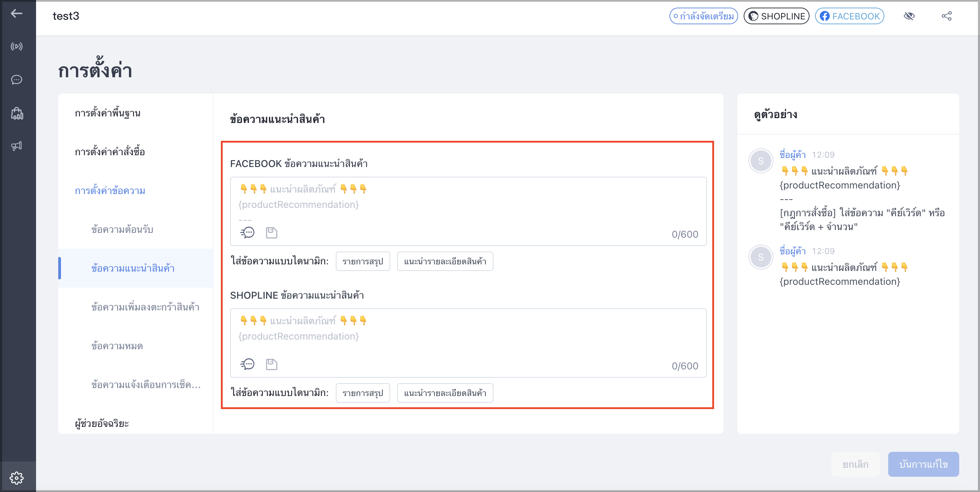Viewport: 980px width, 492px height.
Task: Click the บันทึกแก้ไข save button
Action: coord(923,464)
